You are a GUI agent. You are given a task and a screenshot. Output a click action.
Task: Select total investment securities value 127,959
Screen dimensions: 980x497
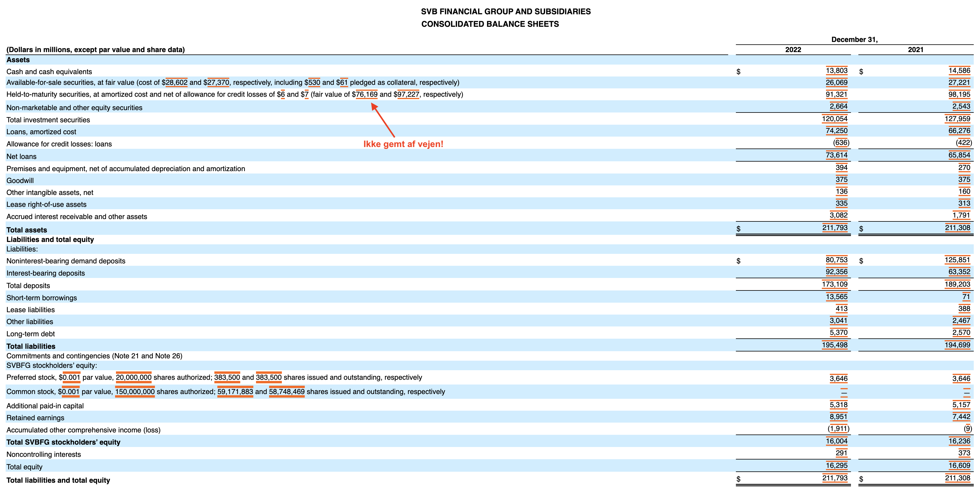pyautogui.click(x=958, y=119)
